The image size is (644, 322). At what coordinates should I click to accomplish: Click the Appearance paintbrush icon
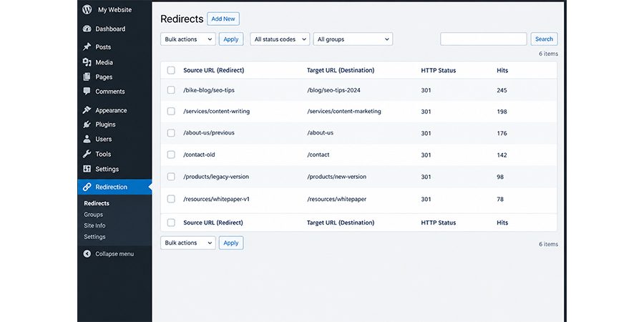87,110
